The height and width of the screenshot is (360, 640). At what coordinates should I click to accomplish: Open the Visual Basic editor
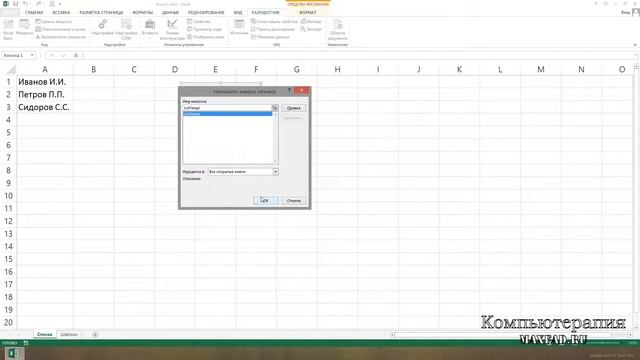point(8,29)
